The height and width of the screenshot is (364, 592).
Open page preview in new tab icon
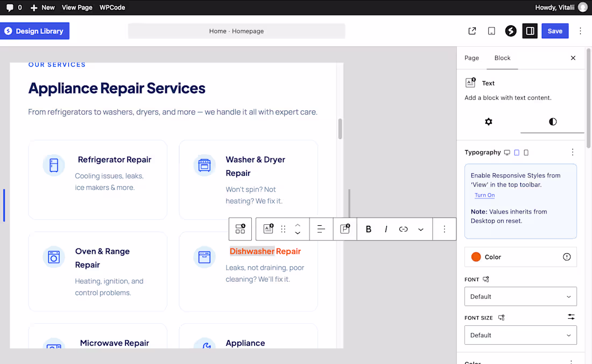472,31
